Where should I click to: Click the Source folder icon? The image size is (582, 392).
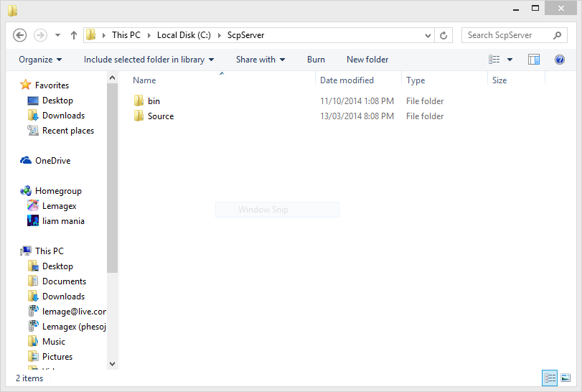click(x=139, y=116)
